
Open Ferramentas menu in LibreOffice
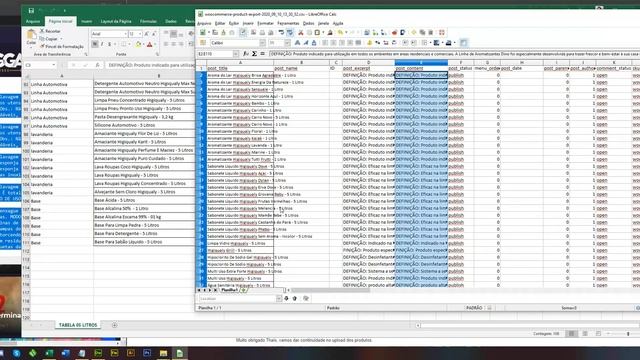(288, 23)
